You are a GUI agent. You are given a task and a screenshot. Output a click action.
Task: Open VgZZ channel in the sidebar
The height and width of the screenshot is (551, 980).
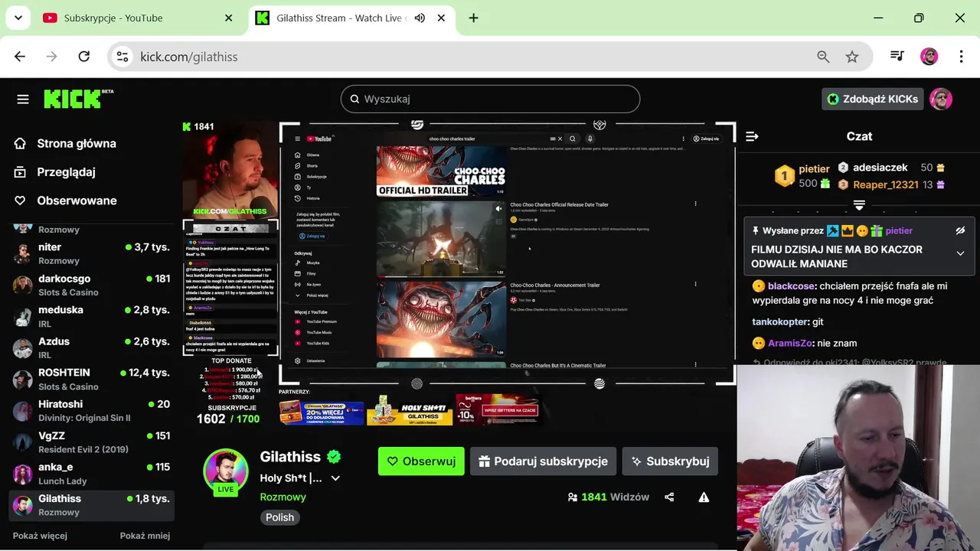pos(91,442)
